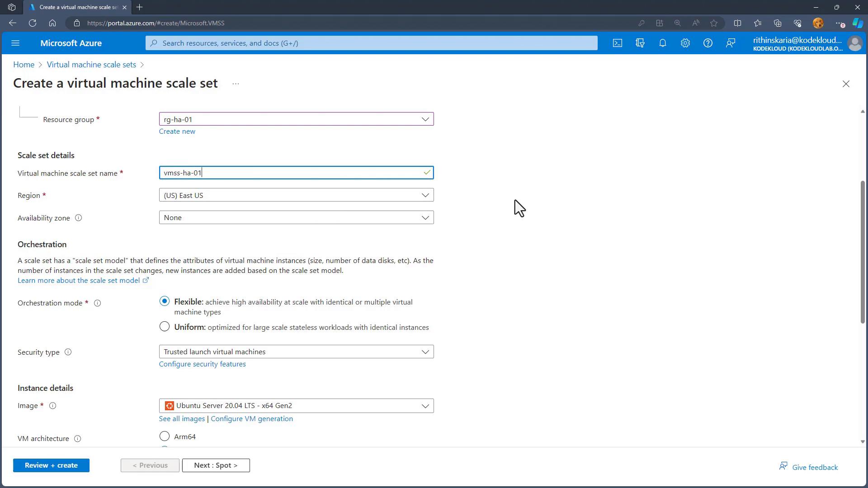
Task: Open the Feedback icon in header
Action: click(731, 43)
